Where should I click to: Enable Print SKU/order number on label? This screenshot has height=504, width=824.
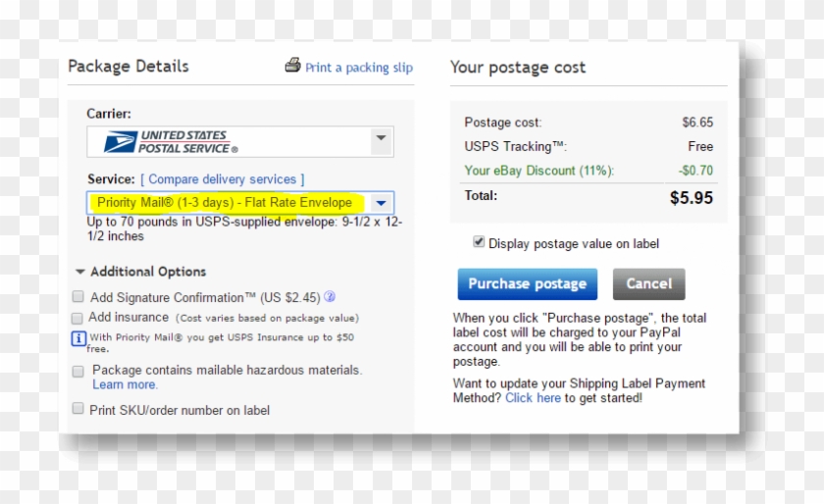point(78,409)
